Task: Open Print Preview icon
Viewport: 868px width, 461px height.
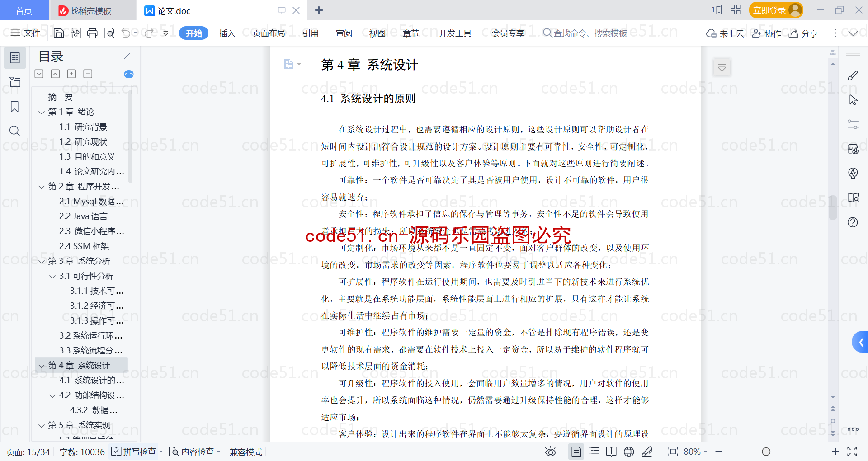Action: click(109, 33)
